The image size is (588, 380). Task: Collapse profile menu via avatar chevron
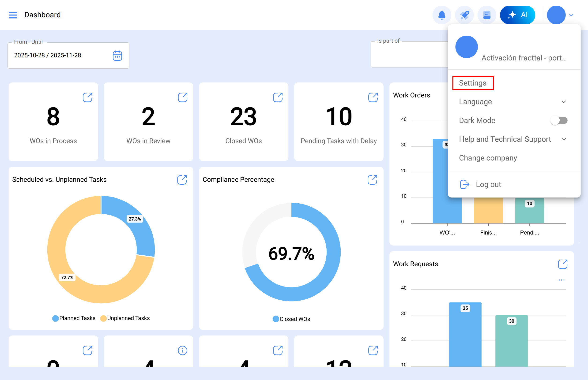(571, 15)
